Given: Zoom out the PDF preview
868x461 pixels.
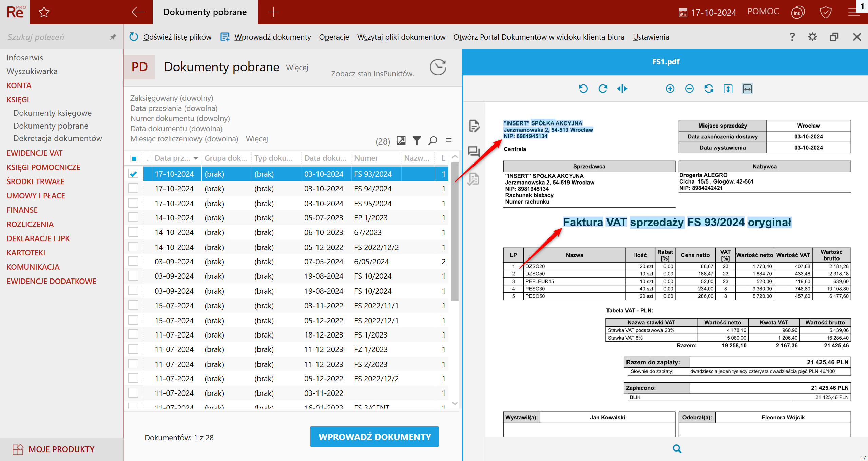Looking at the screenshot, I should click(x=689, y=89).
